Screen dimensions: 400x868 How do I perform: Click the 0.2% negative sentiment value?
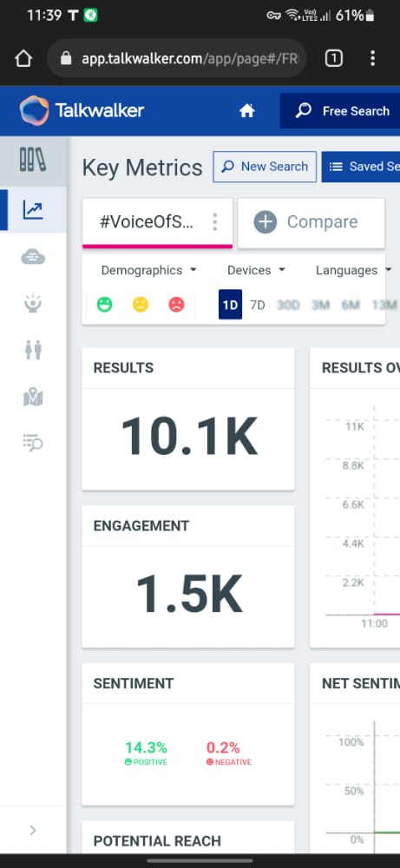click(223, 748)
